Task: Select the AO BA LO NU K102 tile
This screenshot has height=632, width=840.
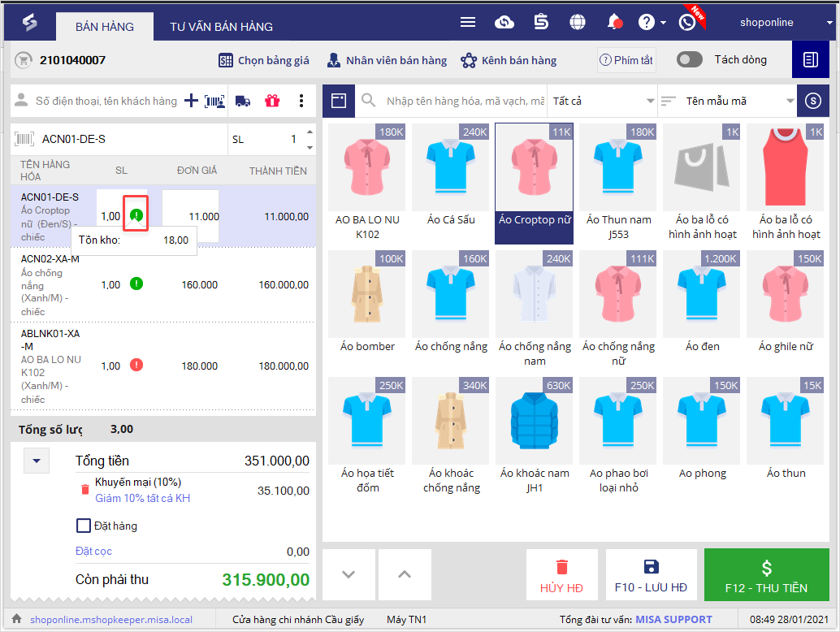Action: pyautogui.click(x=367, y=183)
